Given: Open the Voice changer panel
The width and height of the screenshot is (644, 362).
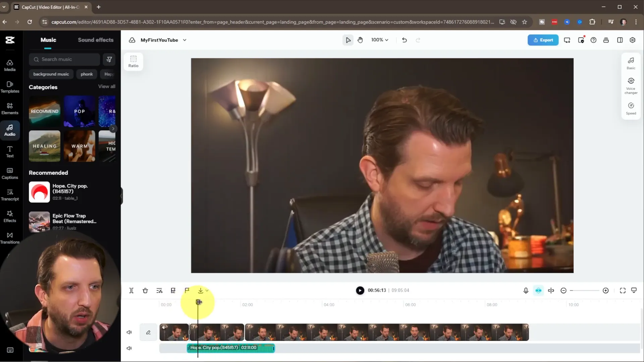Looking at the screenshot, I should tap(631, 86).
